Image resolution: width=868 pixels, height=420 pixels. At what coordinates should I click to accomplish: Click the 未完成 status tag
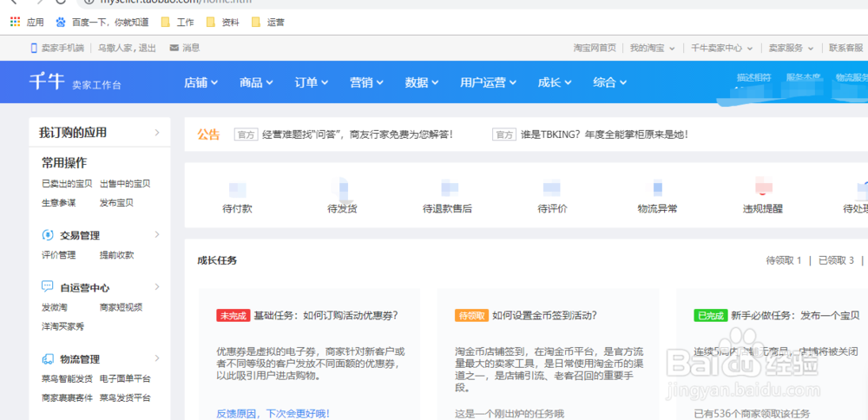pyautogui.click(x=233, y=315)
